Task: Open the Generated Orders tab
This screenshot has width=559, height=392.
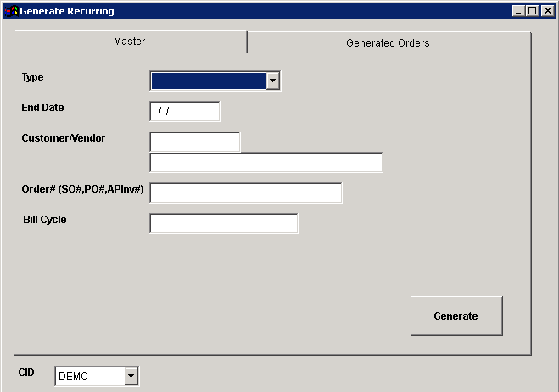Action: pyautogui.click(x=388, y=42)
